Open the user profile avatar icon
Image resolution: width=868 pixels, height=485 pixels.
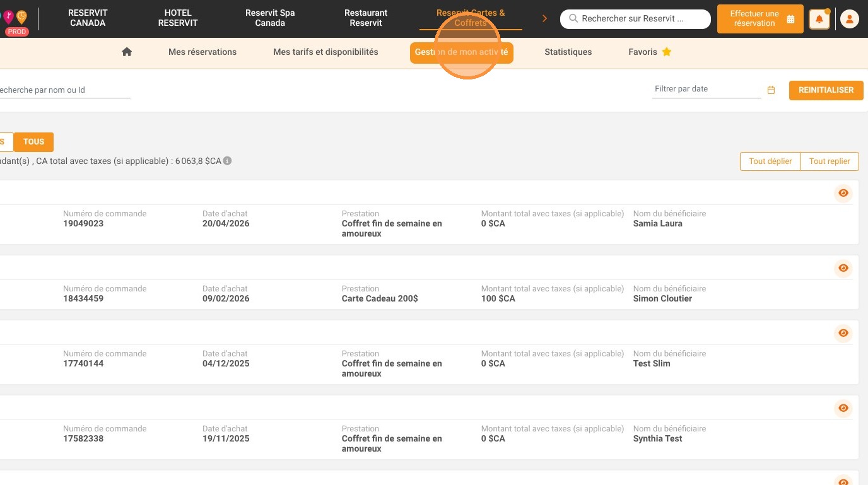pos(850,19)
